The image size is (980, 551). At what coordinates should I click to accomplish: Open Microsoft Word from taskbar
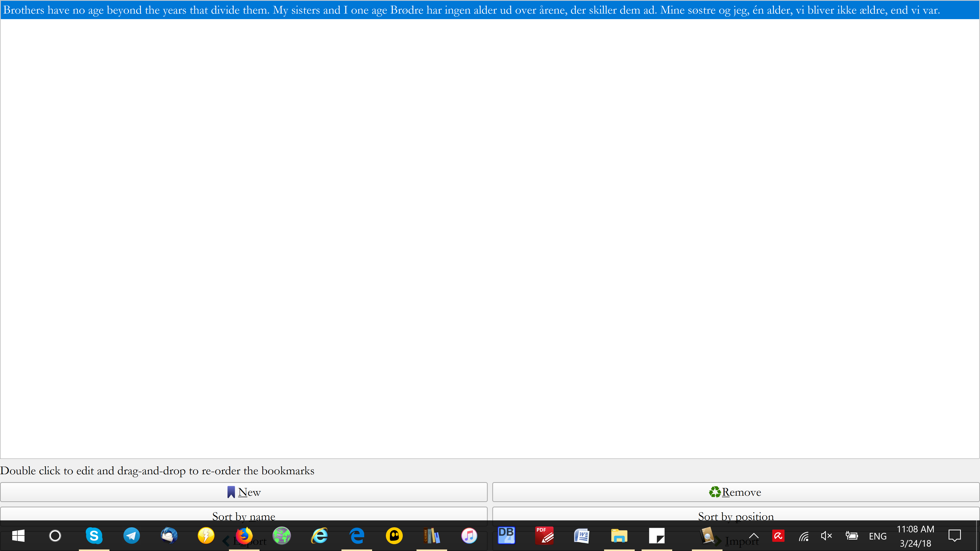pyautogui.click(x=581, y=536)
